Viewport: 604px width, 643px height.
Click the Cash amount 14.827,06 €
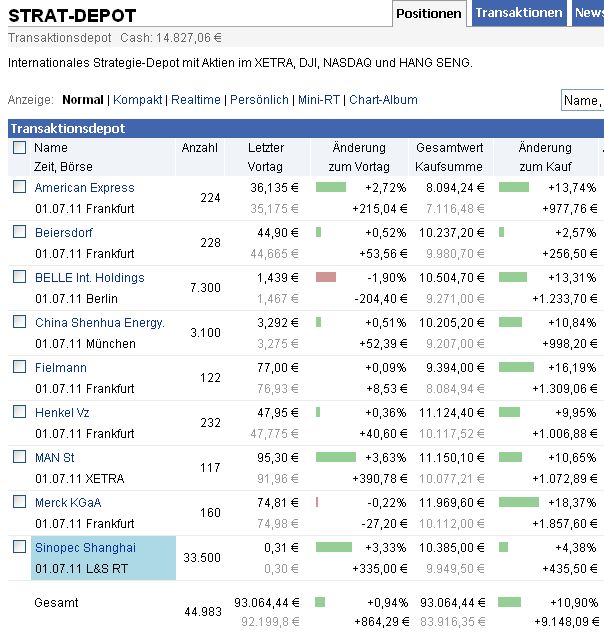coord(189,38)
